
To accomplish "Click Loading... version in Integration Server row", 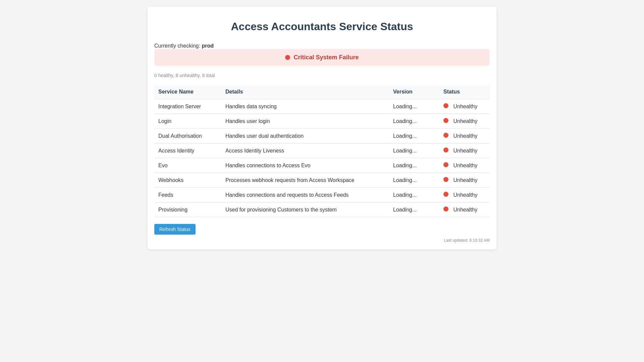I will (x=405, y=107).
